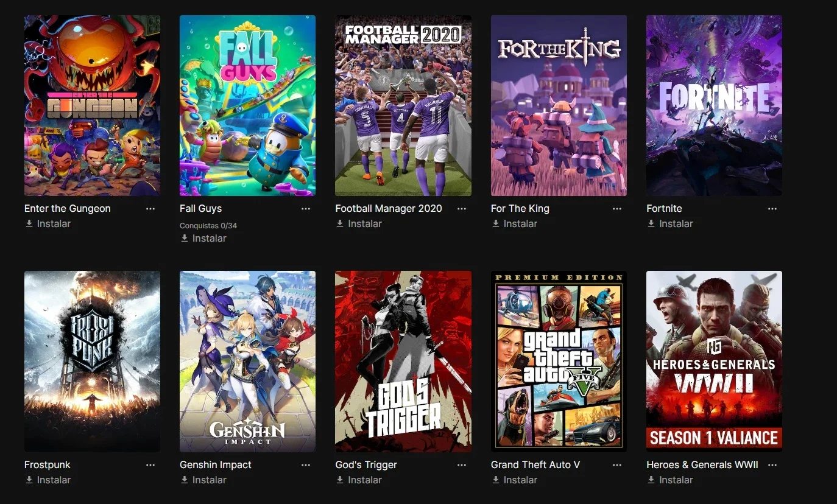The width and height of the screenshot is (837, 504).
Task: Install Fortnite via its Instalar button
Action: pyautogui.click(x=670, y=224)
